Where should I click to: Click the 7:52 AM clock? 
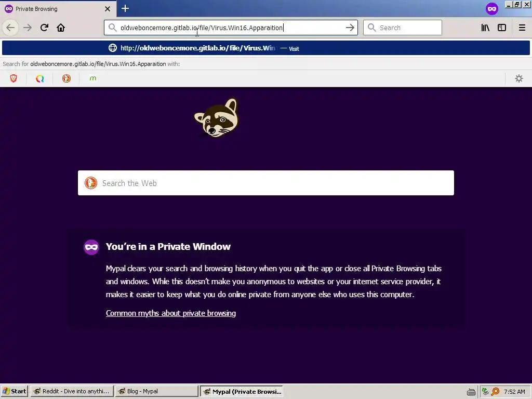514,392
